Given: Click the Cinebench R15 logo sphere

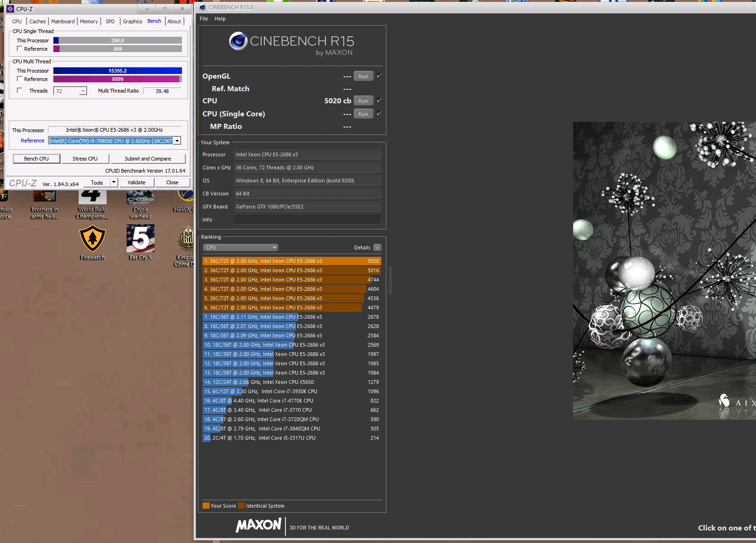Looking at the screenshot, I should point(238,41).
